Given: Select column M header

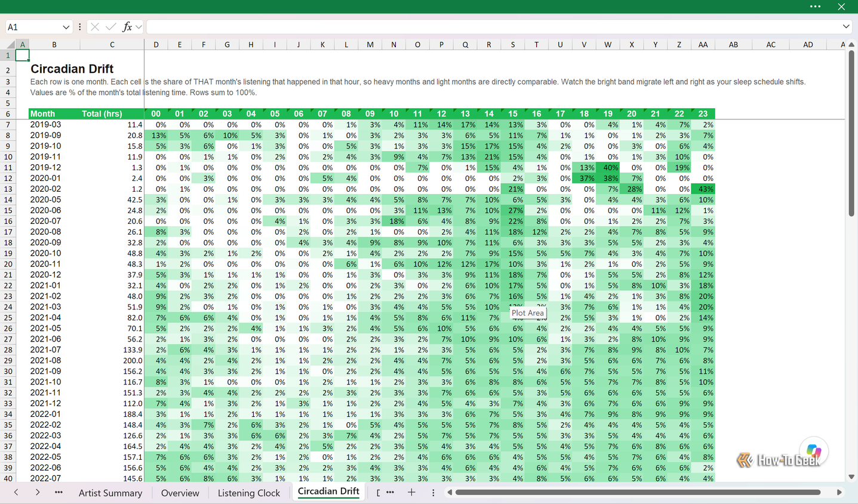Looking at the screenshot, I should pyautogui.click(x=370, y=45).
